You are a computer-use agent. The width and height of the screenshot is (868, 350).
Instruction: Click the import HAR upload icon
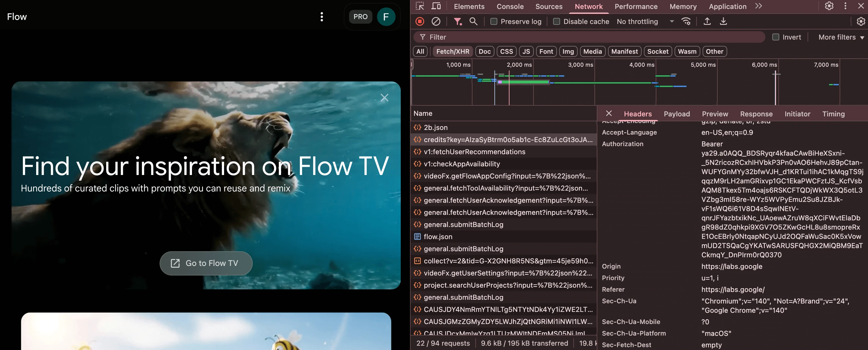707,22
